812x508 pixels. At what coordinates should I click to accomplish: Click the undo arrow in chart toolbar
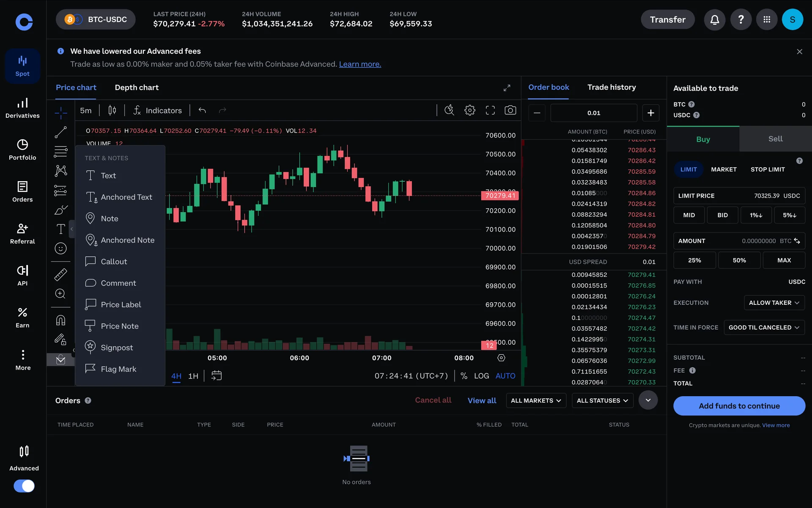[202, 110]
